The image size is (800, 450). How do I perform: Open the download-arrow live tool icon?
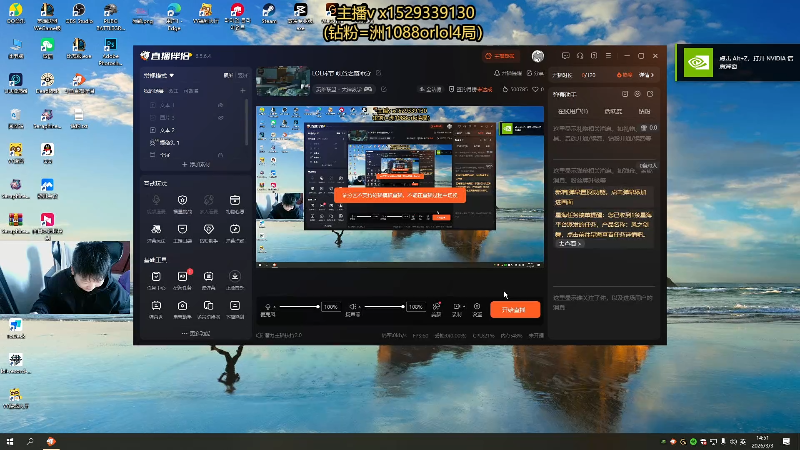pyautogui.click(x=235, y=276)
